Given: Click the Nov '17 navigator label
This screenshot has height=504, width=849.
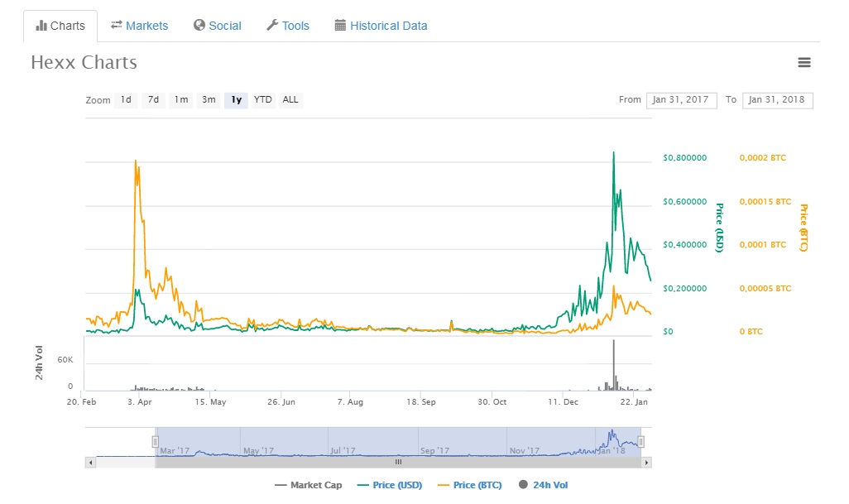Looking at the screenshot, I should click(524, 450).
